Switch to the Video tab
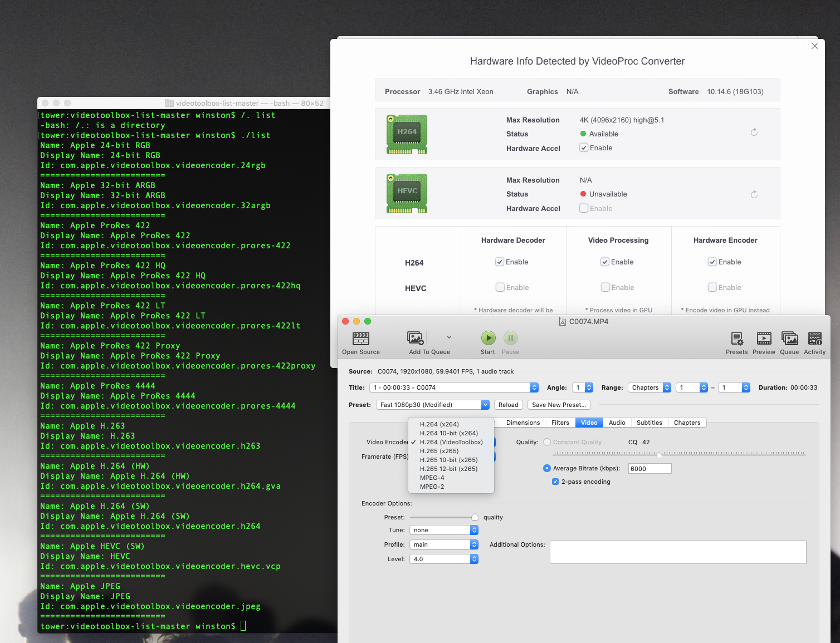Image resolution: width=840 pixels, height=643 pixels. (x=589, y=423)
